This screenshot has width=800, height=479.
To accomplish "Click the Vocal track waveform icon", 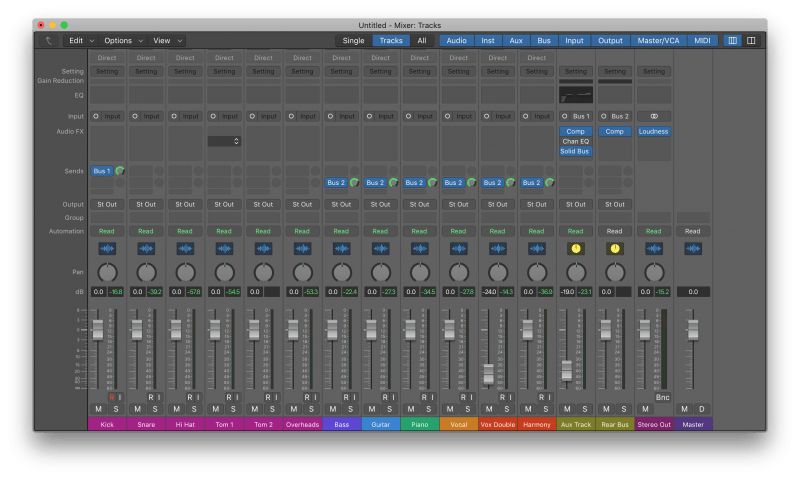I will [x=459, y=248].
